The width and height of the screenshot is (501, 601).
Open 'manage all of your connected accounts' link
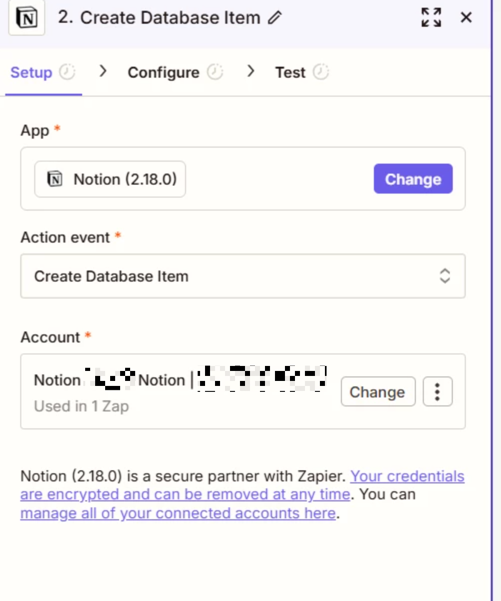[x=178, y=513]
